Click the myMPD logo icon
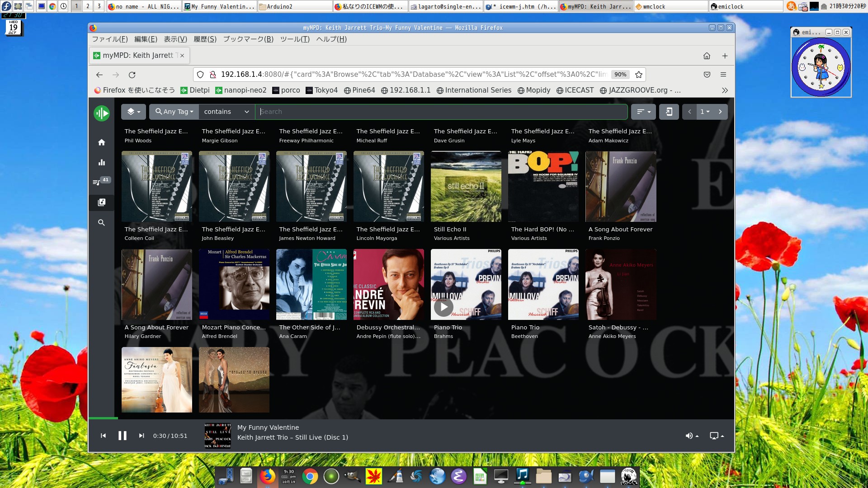Viewport: 868px width, 488px height. coord(101,113)
